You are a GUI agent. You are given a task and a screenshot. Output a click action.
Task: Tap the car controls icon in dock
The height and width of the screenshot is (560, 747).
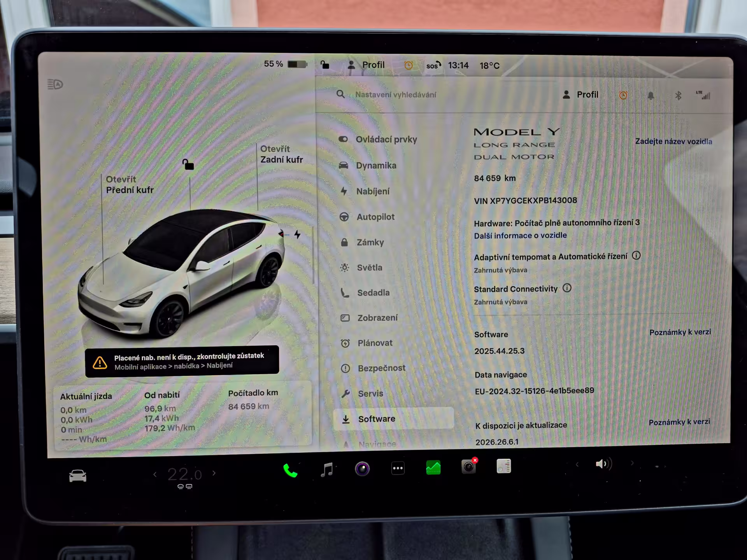pos(78,476)
